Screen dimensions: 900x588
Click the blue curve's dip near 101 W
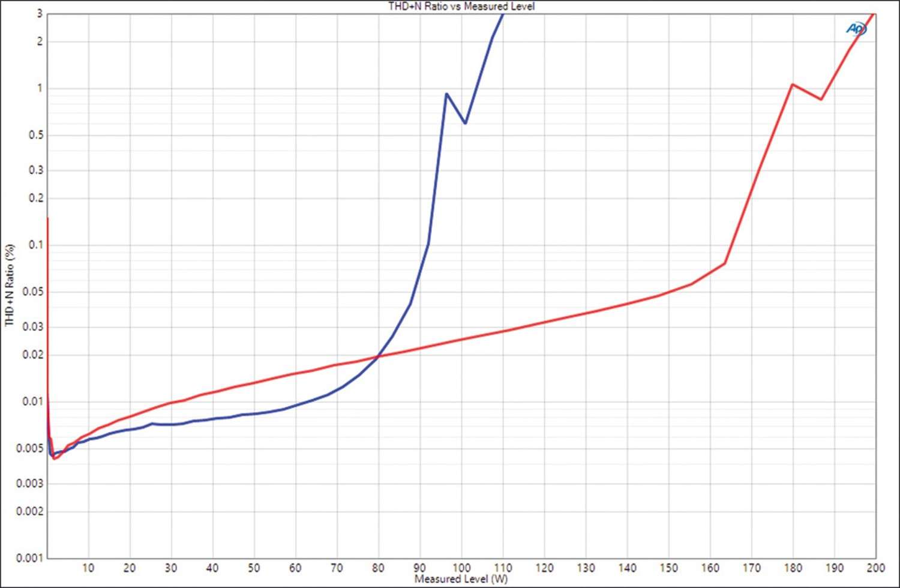[465, 123]
